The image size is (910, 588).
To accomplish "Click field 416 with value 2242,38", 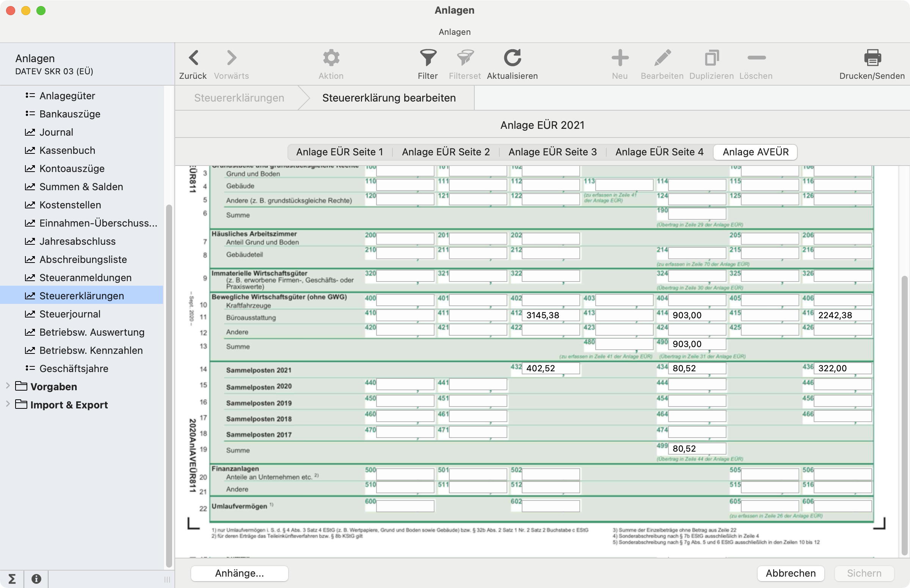I will (x=843, y=315).
